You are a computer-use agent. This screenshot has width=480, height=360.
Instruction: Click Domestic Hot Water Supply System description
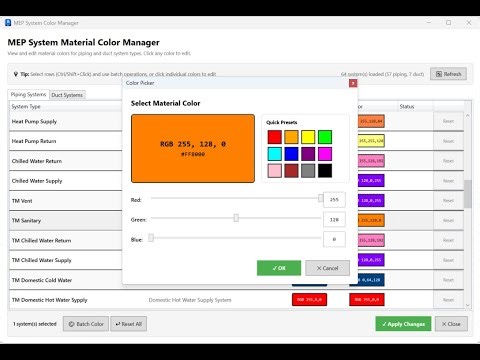[x=190, y=300]
